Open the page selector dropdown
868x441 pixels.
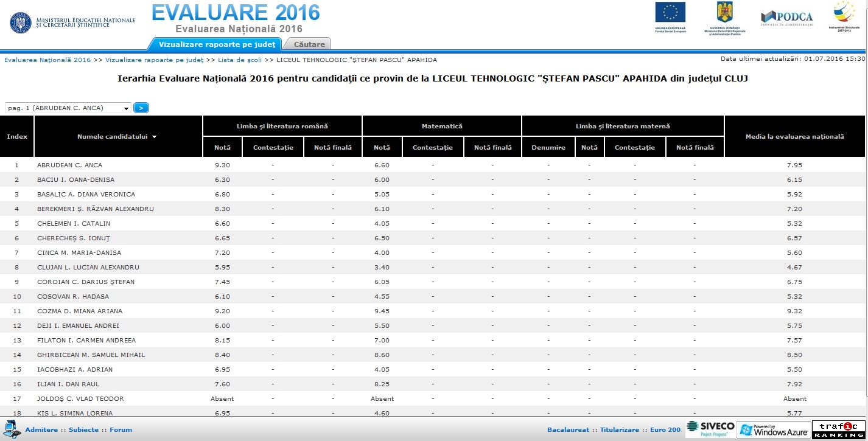68,108
